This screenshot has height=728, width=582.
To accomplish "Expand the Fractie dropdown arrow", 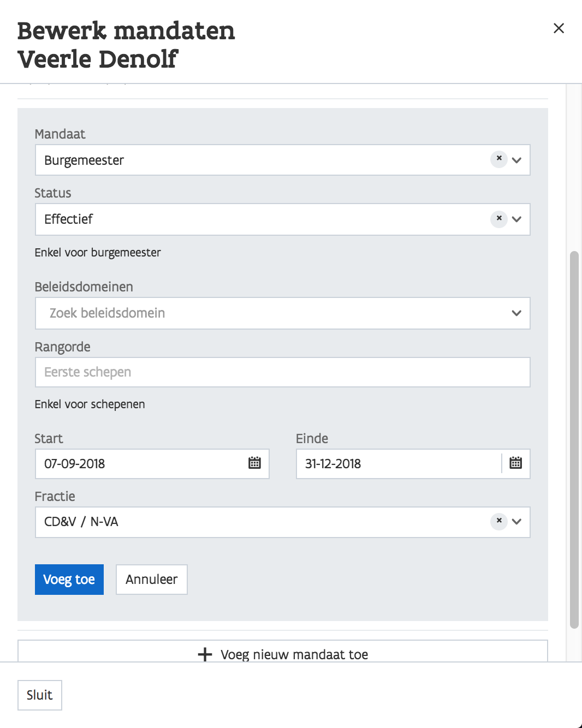I will 516,522.
